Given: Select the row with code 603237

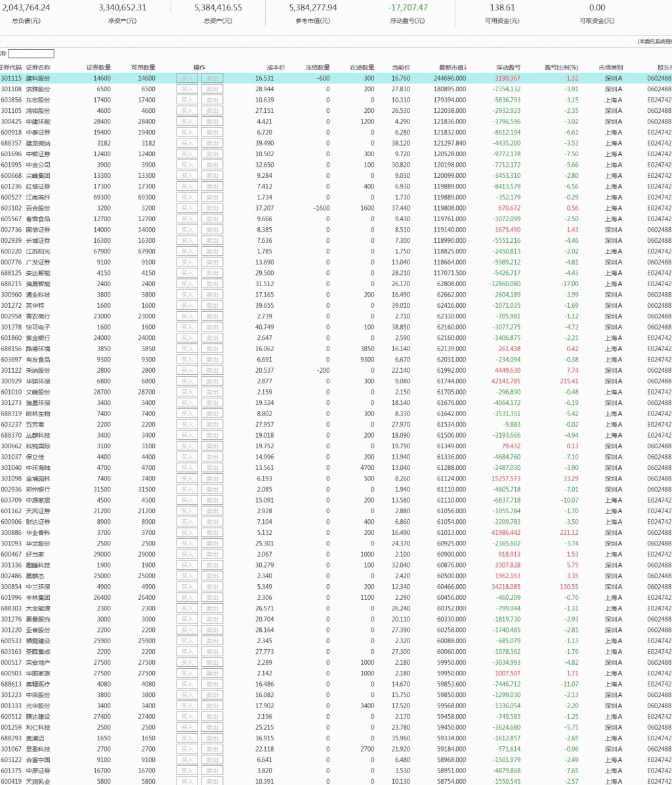Looking at the screenshot, I should (x=336, y=425).
